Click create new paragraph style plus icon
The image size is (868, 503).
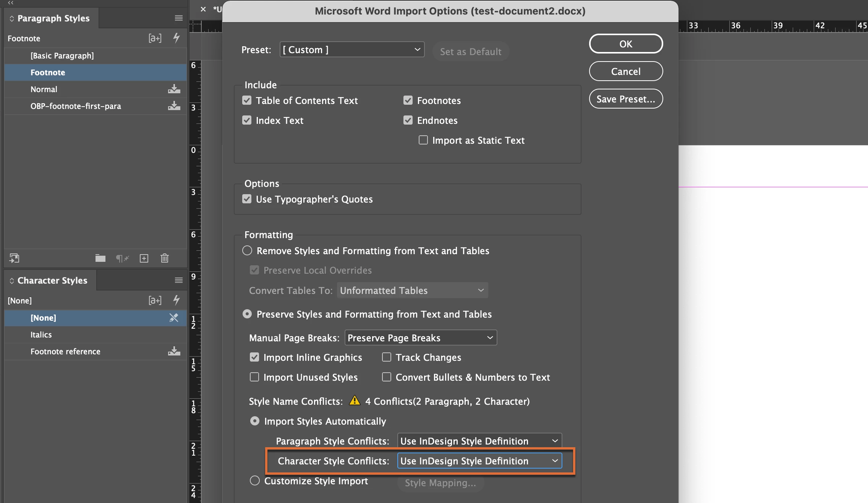click(144, 258)
